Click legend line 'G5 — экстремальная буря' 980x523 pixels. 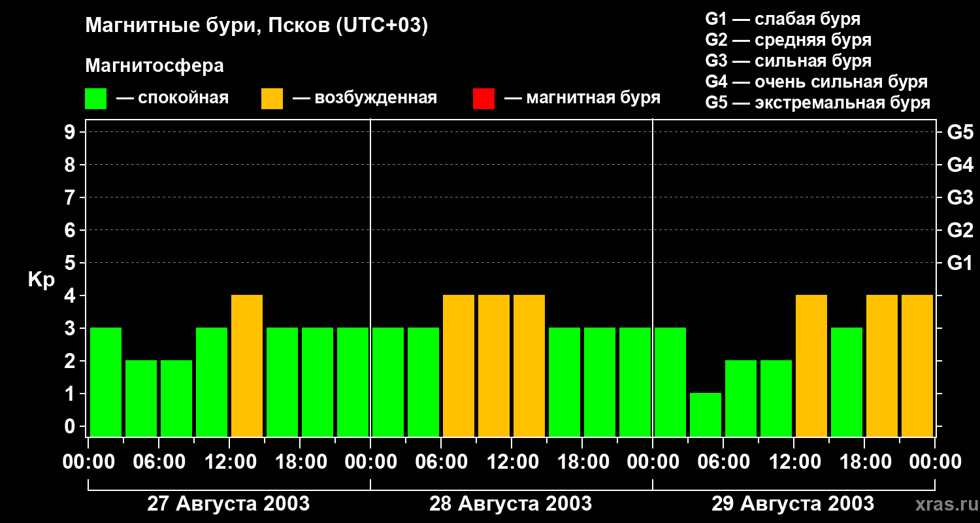click(x=817, y=103)
